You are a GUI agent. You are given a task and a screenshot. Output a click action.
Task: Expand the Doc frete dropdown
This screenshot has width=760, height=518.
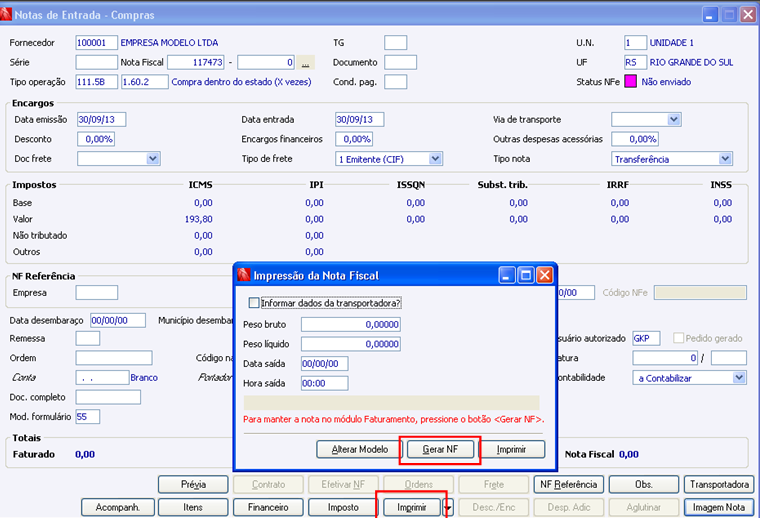point(153,158)
